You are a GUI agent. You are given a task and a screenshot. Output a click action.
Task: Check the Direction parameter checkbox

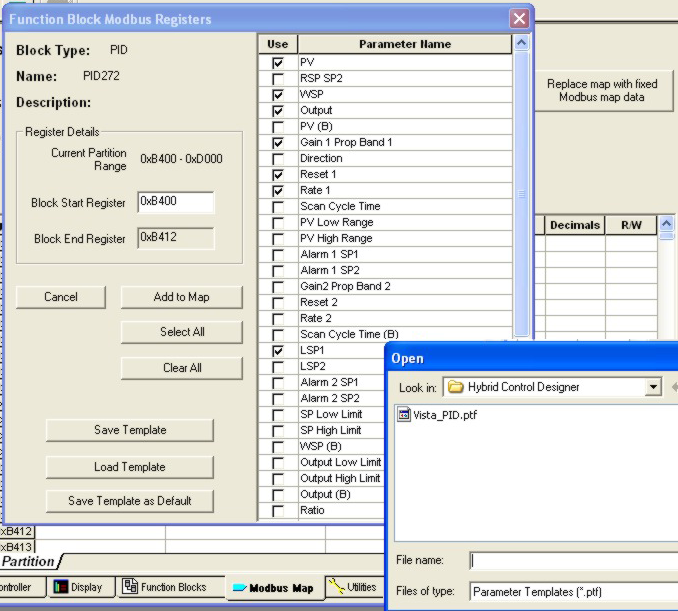[x=278, y=159]
